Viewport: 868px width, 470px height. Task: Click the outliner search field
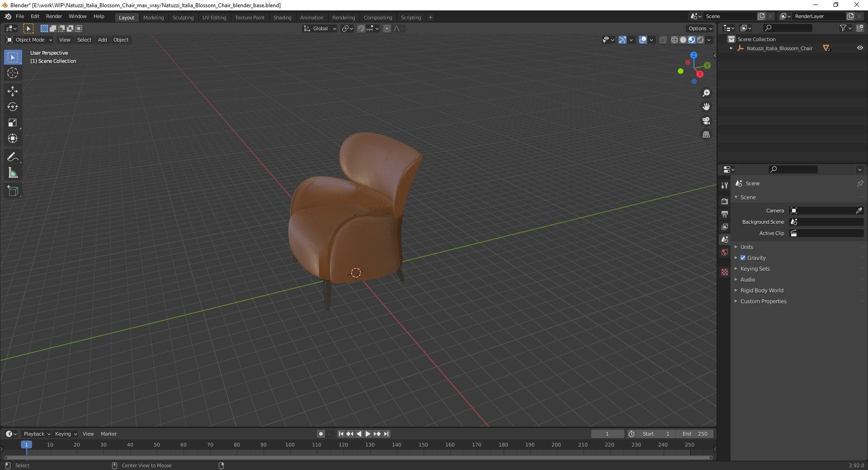coord(787,28)
